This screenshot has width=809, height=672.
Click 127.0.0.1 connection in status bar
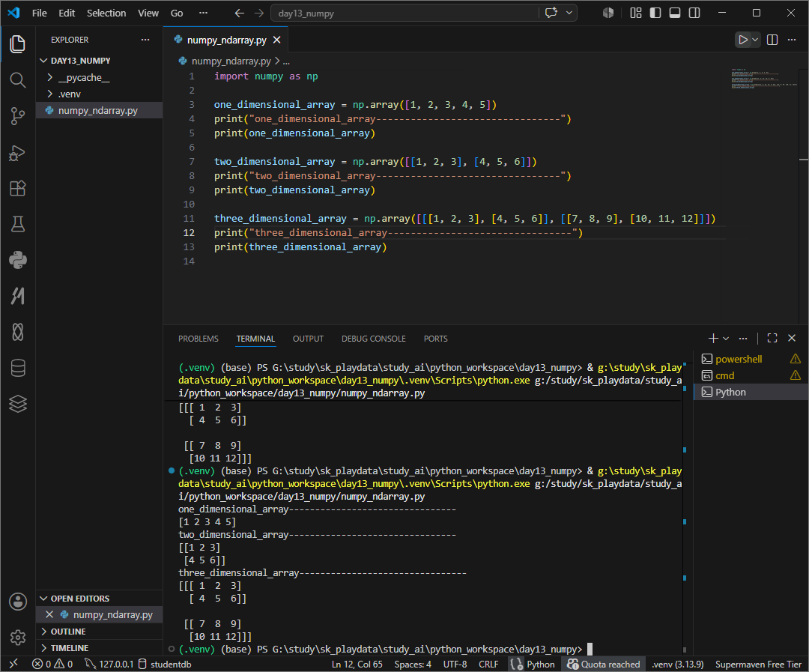[x=109, y=664]
